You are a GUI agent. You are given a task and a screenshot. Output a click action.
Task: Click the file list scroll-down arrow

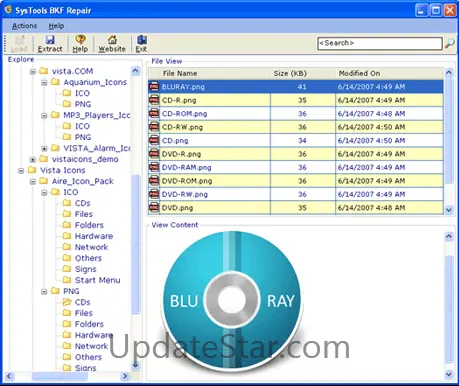tap(449, 210)
